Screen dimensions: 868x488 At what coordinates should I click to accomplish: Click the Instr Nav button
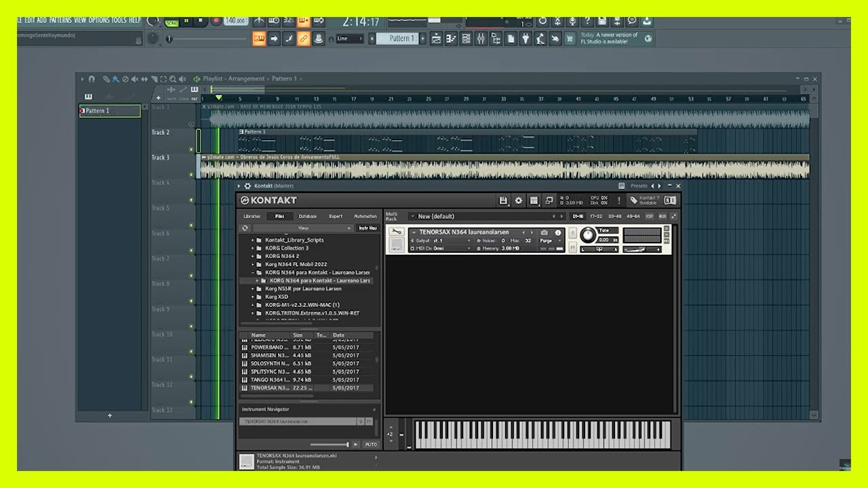[x=368, y=228]
